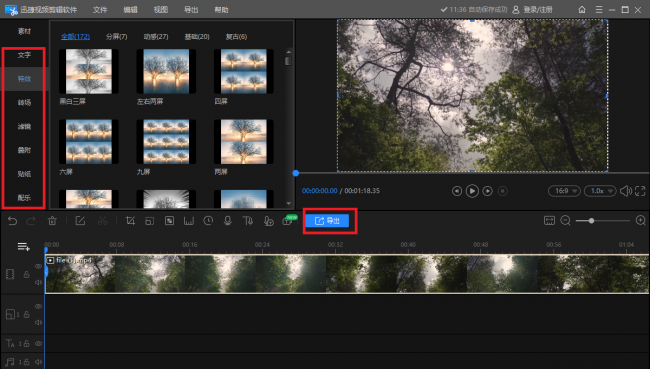Open the 1.0x playback speed dropdown
This screenshot has width=650, height=369.
(x=600, y=191)
